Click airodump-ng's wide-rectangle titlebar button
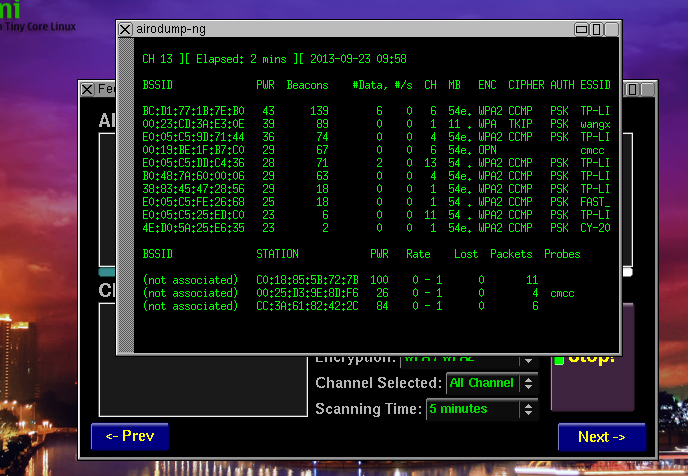Screen dimensions: 688x476 click(x=581, y=29)
